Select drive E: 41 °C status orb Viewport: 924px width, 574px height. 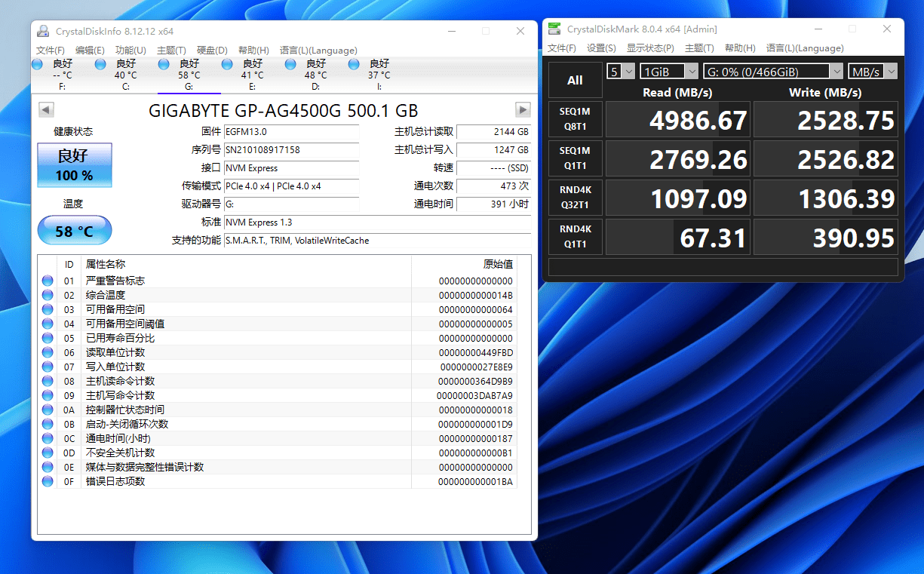point(227,64)
